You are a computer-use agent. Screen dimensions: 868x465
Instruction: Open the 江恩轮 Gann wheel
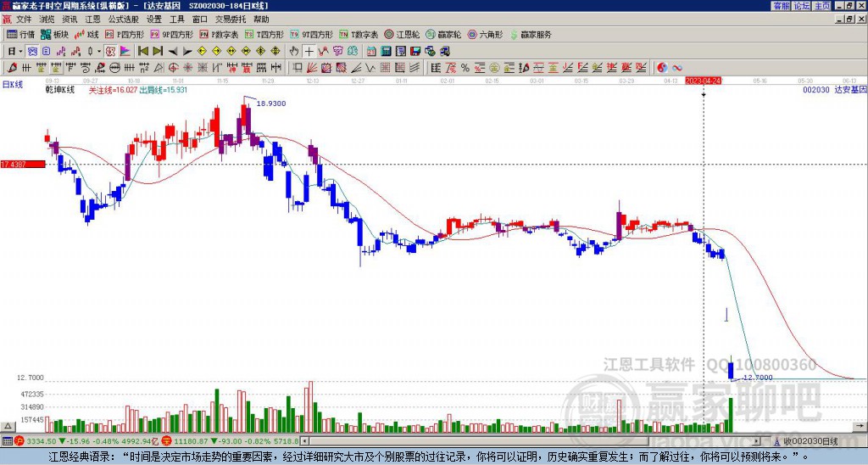(x=402, y=34)
